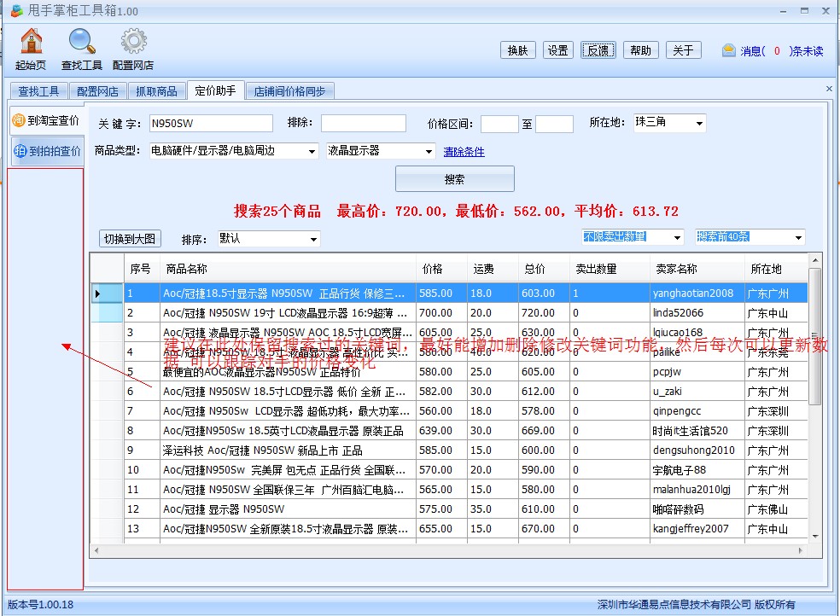The image size is (840, 616).
Task: Select seller u_zaki cell
Action: [697, 392]
